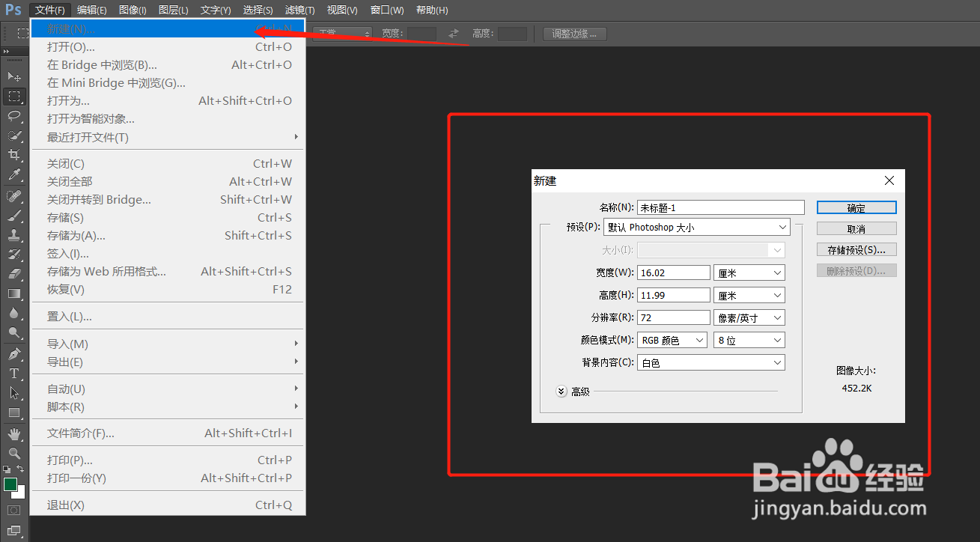Open the 滤镜 menu
Image resolution: width=980 pixels, height=542 pixels.
click(x=299, y=10)
